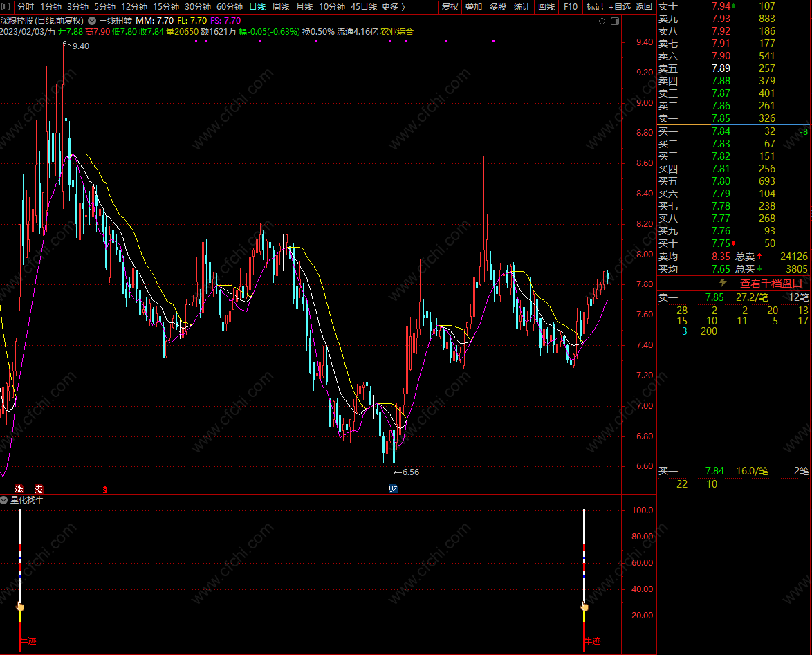Switch to the 1分钟 chart tab

[50, 7]
